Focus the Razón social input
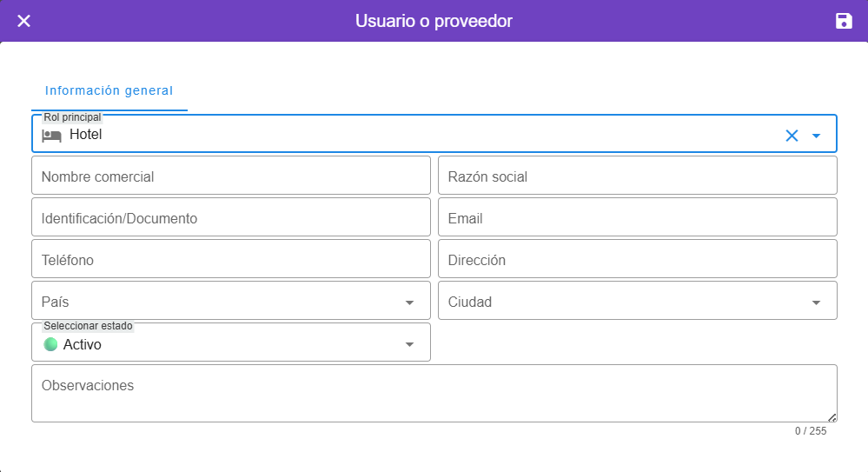The image size is (868, 472). [x=637, y=176]
